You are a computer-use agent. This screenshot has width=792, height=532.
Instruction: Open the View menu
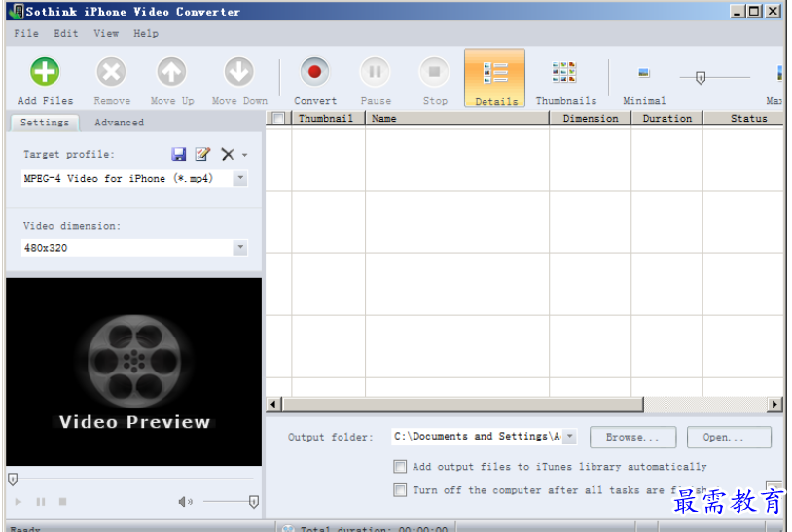coord(106,33)
